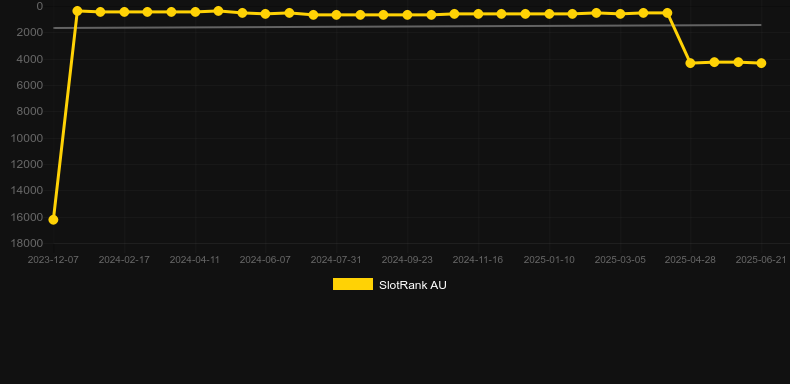Select the first data point near 16000
This screenshot has height=384, width=790.
pos(53,220)
